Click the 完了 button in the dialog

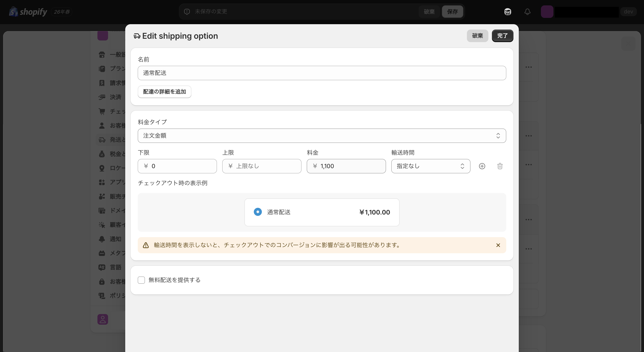click(502, 36)
